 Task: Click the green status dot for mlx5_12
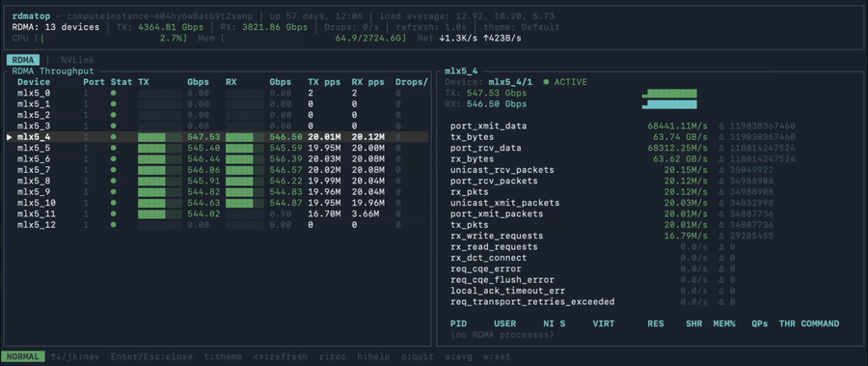tap(114, 225)
